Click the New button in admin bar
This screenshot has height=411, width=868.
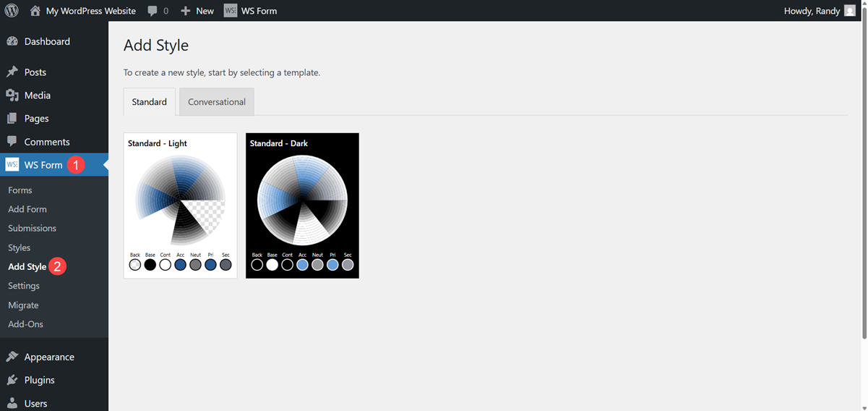(197, 11)
